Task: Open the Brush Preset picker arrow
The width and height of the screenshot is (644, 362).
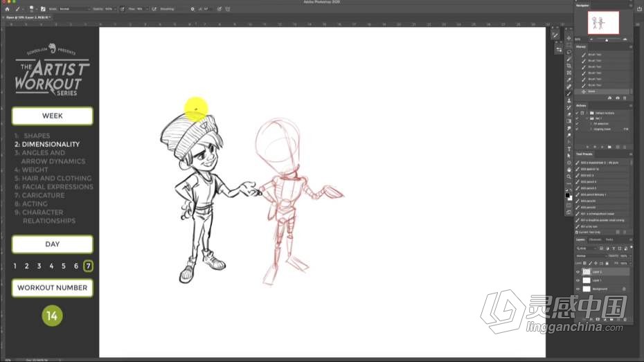Action: point(36,8)
